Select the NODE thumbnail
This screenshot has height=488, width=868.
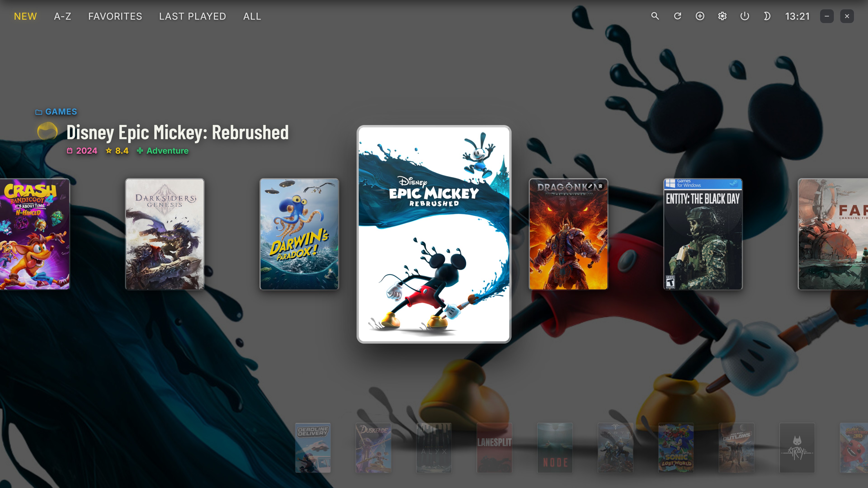(x=555, y=448)
